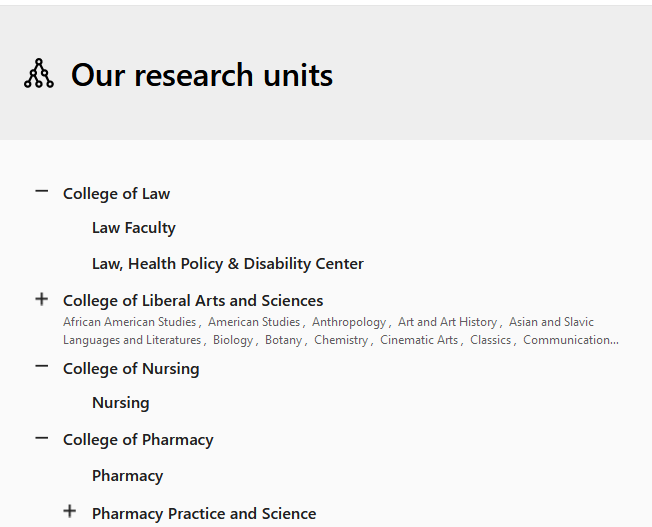Image resolution: width=652 pixels, height=527 pixels.
Task: Click the Anthropology sub-unit link
Action: tap(348, 322)
